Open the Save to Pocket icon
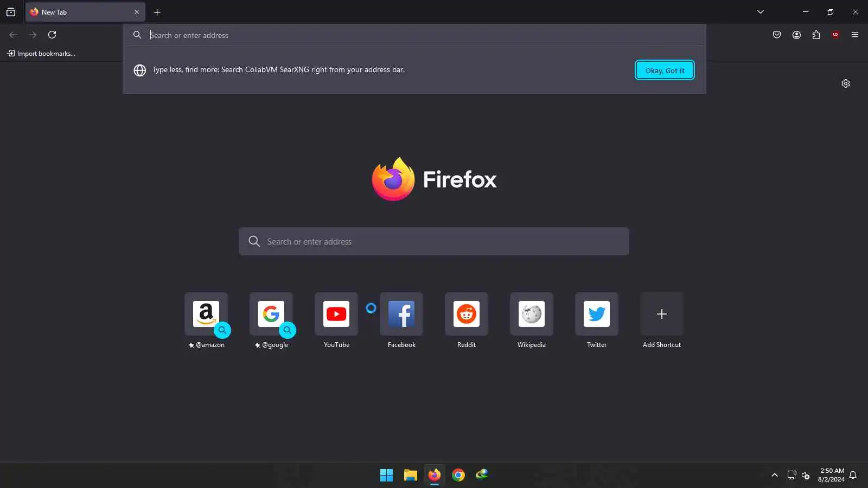The height and width of the screenshot is (488, 868). pos(777,35)
